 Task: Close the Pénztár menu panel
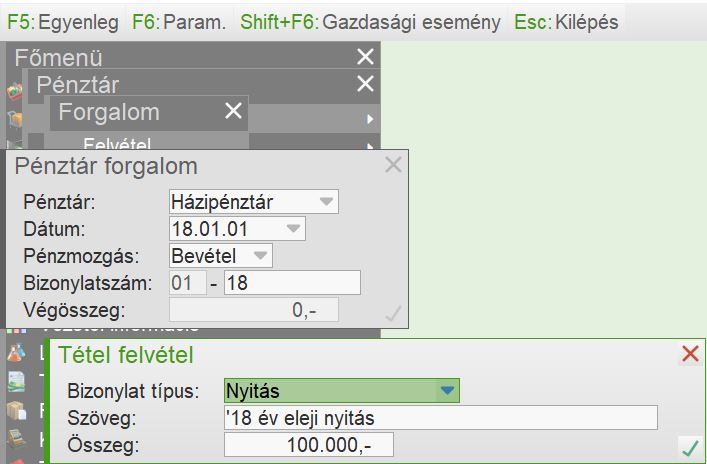(365, 85)
